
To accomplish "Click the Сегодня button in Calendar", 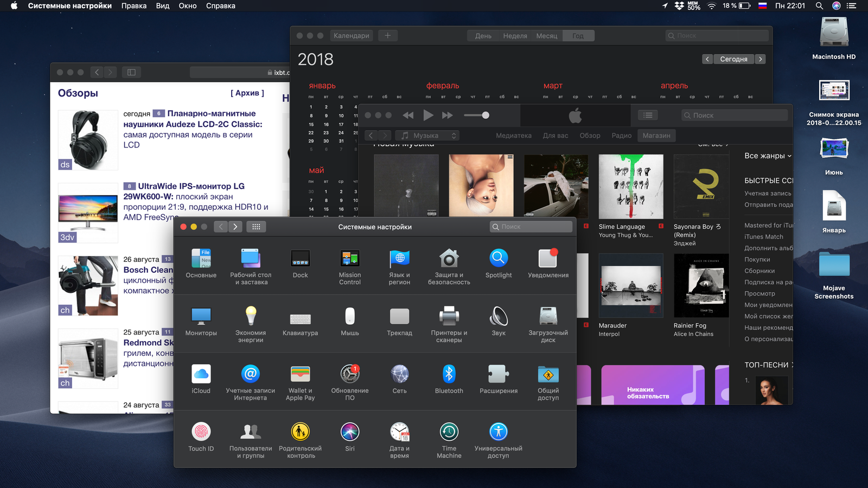I will click(733, 59).
